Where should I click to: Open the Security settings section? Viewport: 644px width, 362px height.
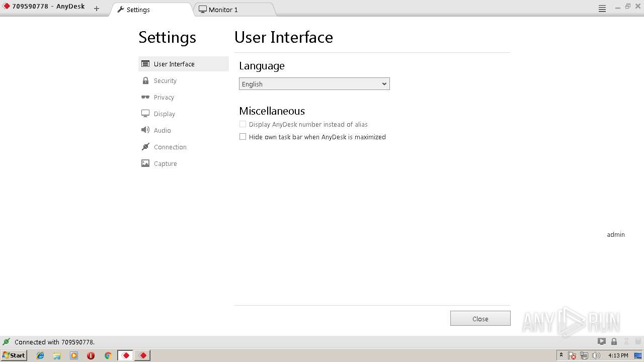pos(183,80)
